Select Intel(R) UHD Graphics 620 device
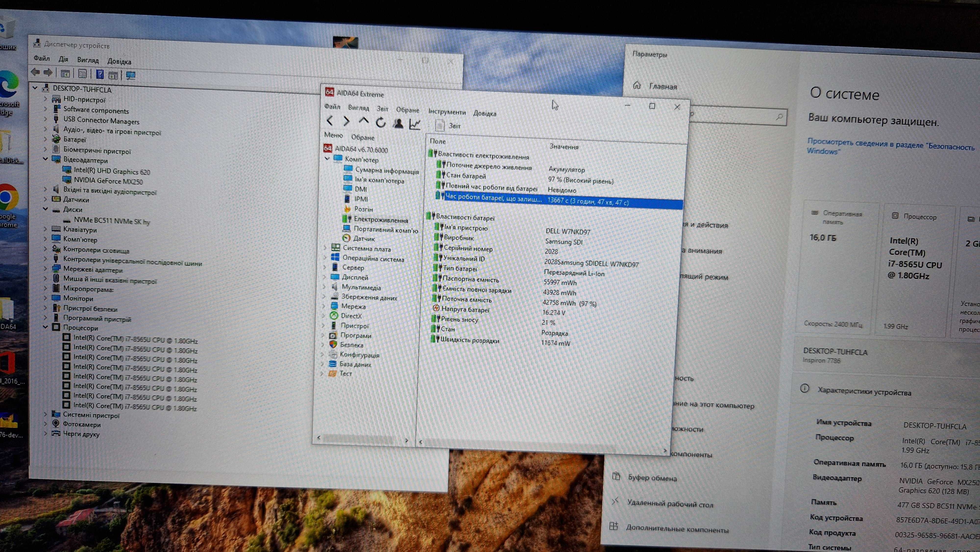This screenshot has height=552, width=980. point(112,171)
